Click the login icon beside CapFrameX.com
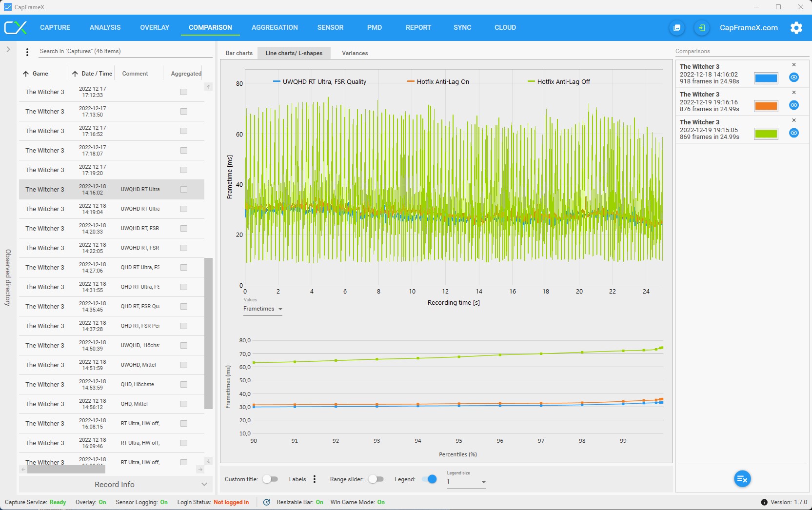Viewport: 812px width, 510px height. click(x=702, y=28)
